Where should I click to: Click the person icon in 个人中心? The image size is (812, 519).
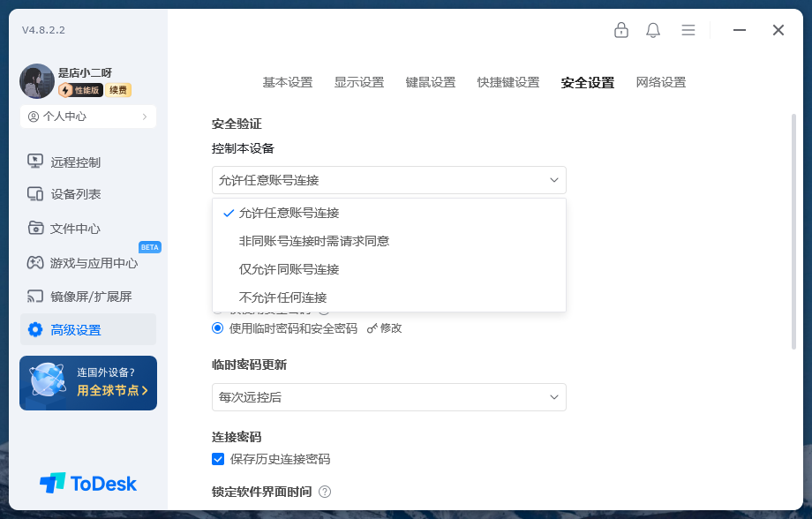34,117
